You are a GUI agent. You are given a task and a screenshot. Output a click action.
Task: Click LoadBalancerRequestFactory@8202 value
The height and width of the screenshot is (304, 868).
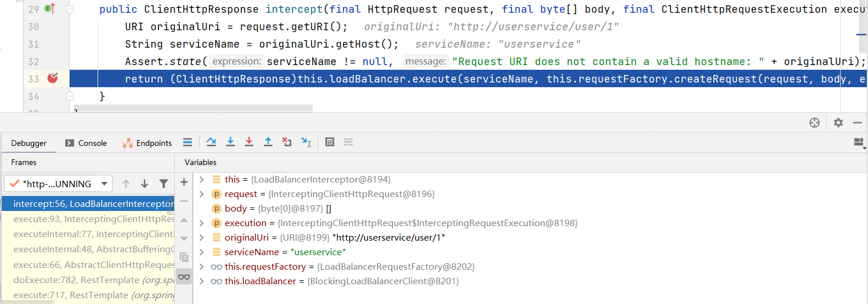click(x=396, y=266)
